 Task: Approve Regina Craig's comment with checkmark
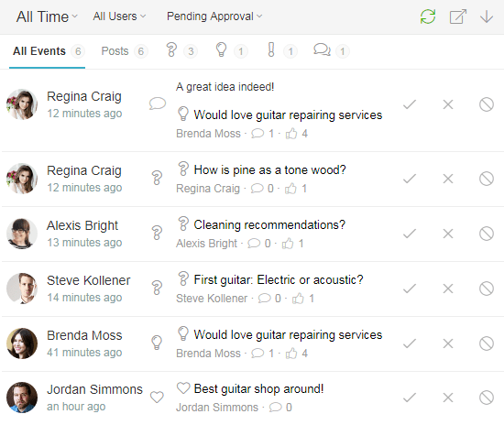(410, 104)
